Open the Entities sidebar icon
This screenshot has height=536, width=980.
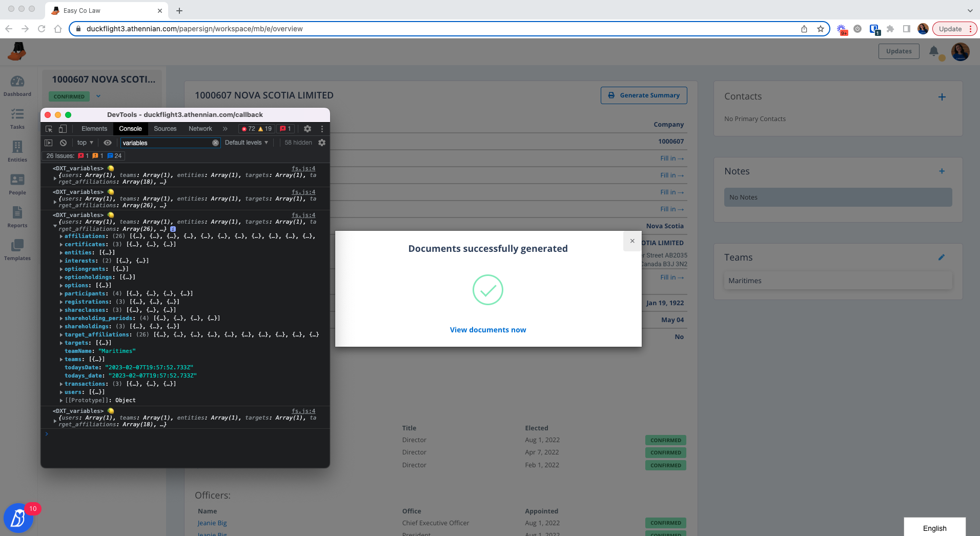[x=17, y=151]
